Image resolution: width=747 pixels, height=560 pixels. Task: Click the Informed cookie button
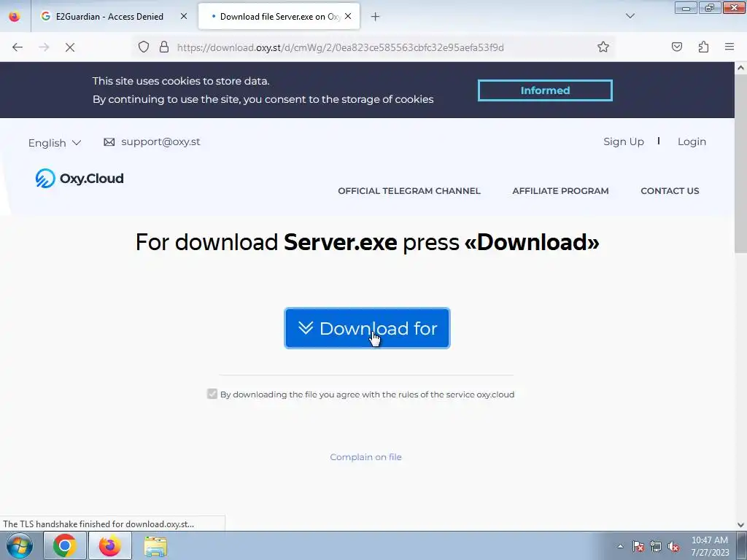(545, 90)
